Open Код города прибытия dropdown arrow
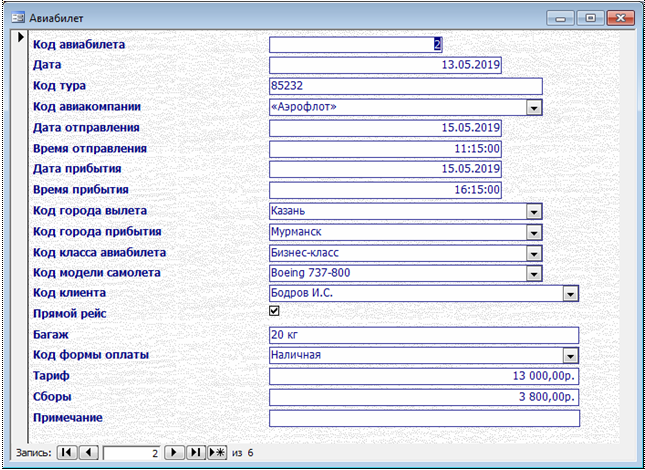This screenshot has width=645, height=470. click(x=534, y=233)
